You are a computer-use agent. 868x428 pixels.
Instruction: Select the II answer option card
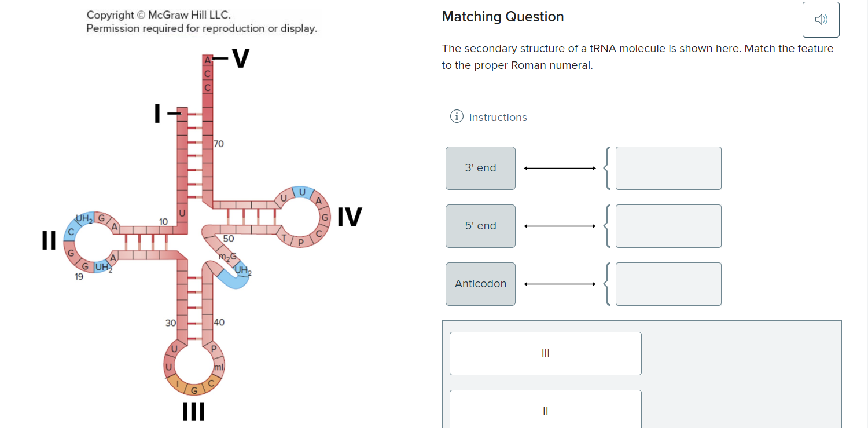[x=545, y=411]
